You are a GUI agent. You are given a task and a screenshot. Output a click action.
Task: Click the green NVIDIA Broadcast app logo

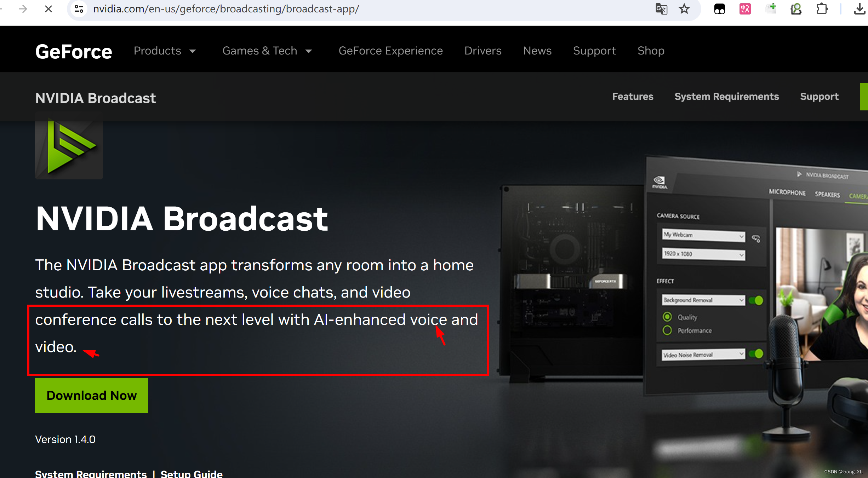[x=69, y=146]
